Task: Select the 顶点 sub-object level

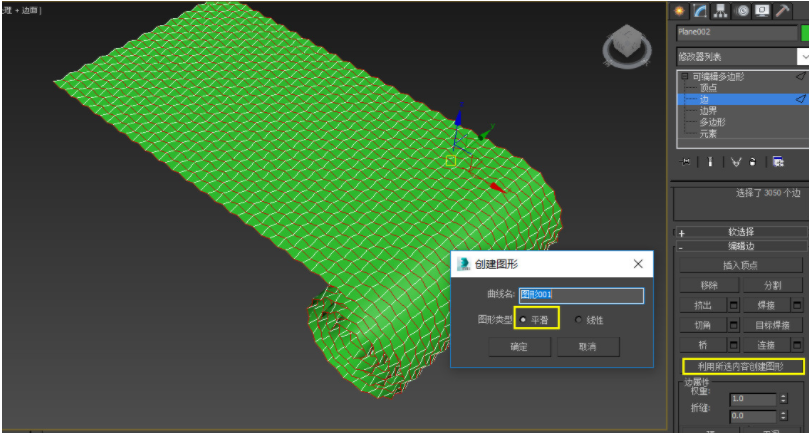Action: coord(708,88)
